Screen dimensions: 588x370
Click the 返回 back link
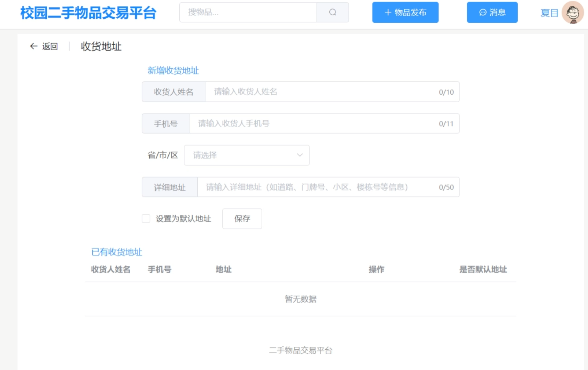coord(49,46)
